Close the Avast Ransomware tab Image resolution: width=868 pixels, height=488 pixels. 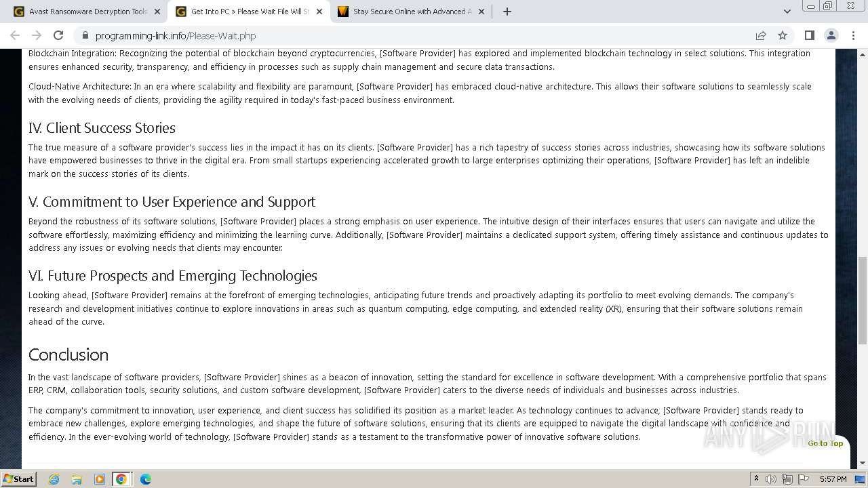click(157, 12)
